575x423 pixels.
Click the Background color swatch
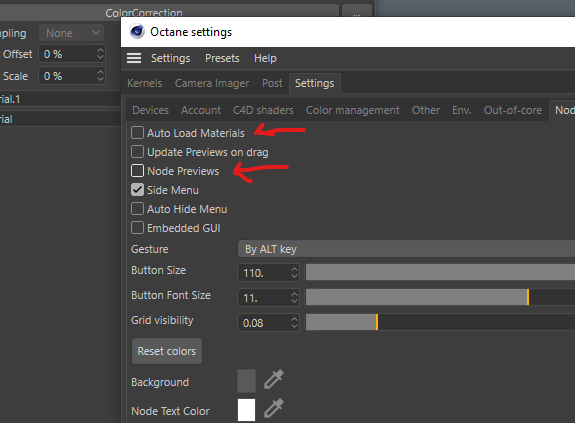point(246,381)
